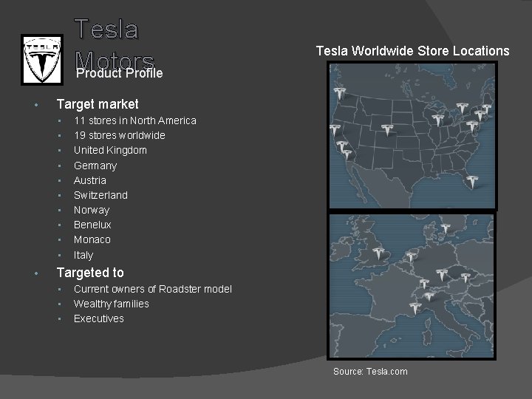Click the Austria bullet
The width and height of the screenshot is (532, 399).
tap(90, 180)
